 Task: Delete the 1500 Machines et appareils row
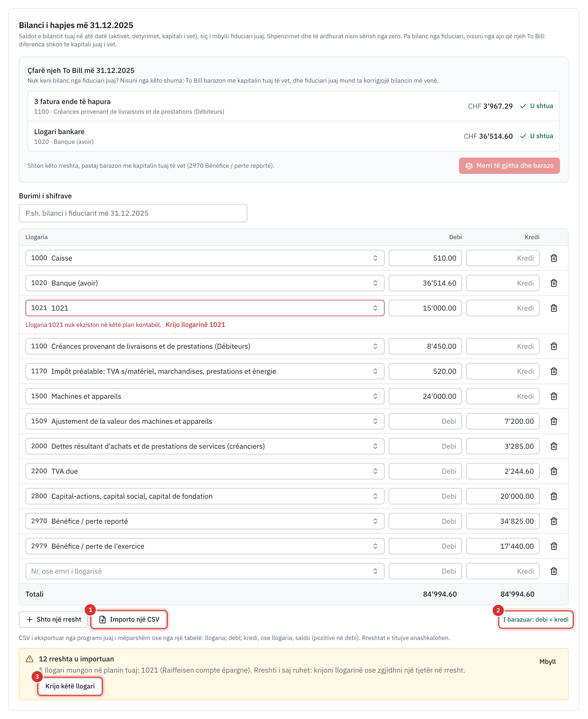554,396
